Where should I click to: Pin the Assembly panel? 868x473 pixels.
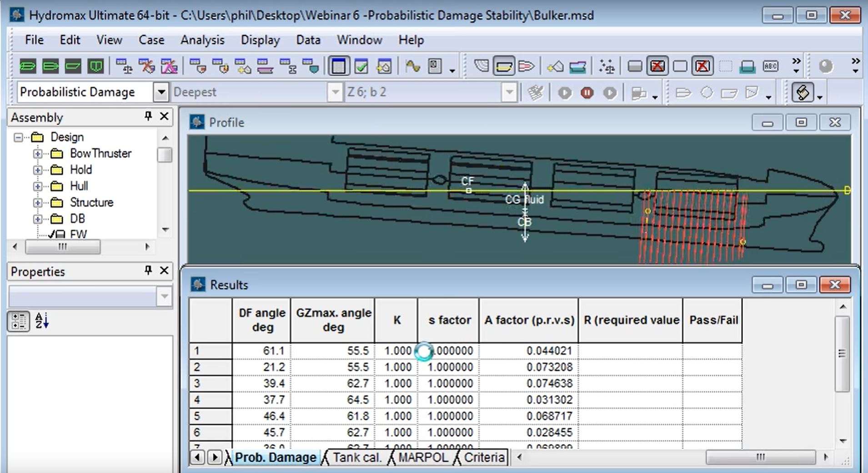[x=148, y=117]
